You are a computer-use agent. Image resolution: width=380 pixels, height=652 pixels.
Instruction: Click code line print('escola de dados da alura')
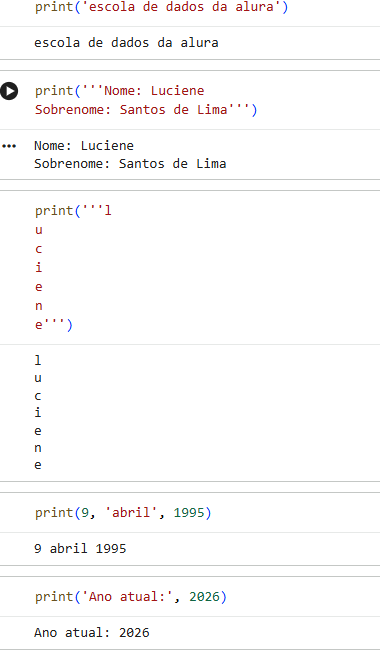[161, 7]
